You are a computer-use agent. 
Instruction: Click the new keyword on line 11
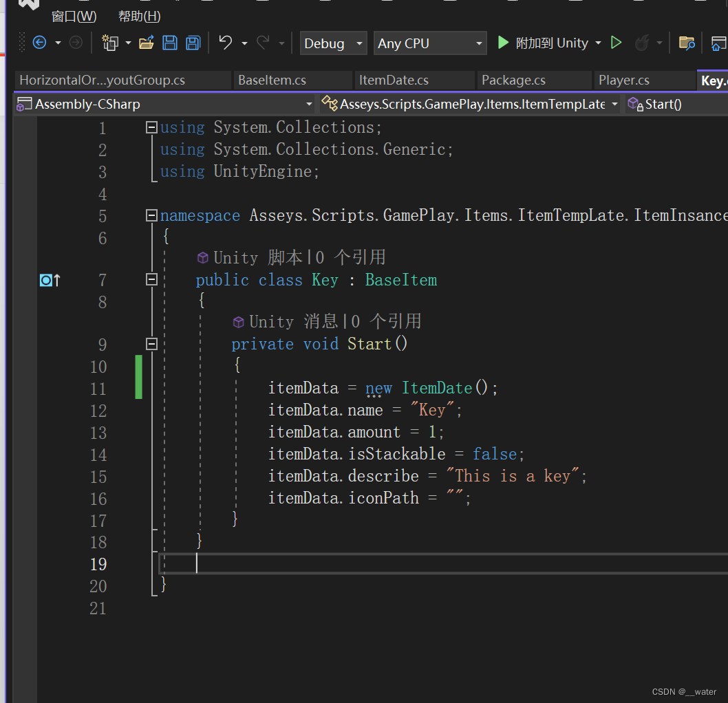point(378,388)
